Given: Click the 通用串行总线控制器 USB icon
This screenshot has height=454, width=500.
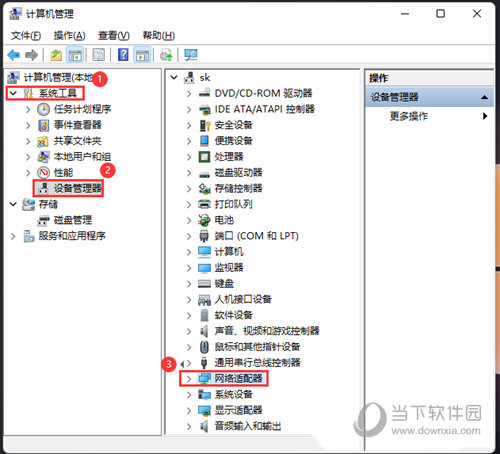Looking at the screenshot, I should [204, 363].
